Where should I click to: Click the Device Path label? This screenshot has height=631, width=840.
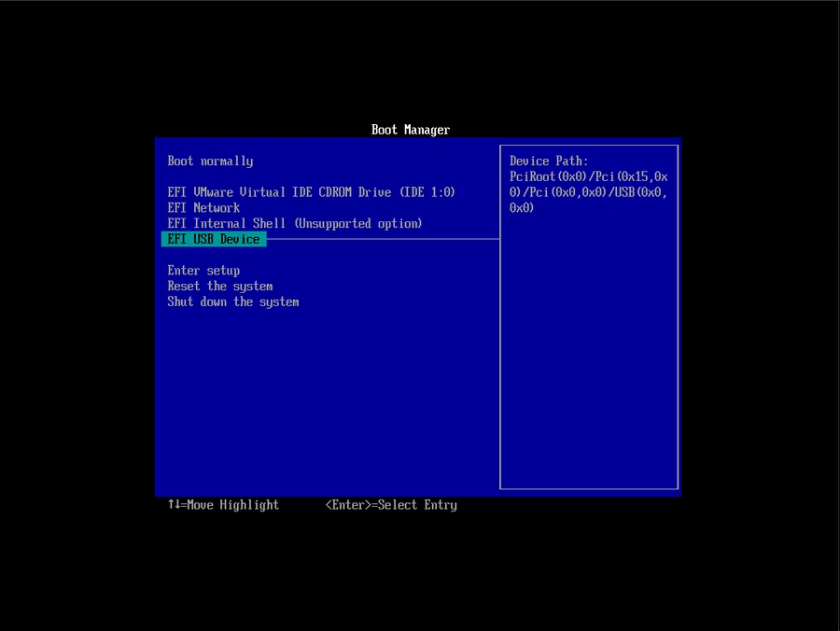[x=549, y=161]
